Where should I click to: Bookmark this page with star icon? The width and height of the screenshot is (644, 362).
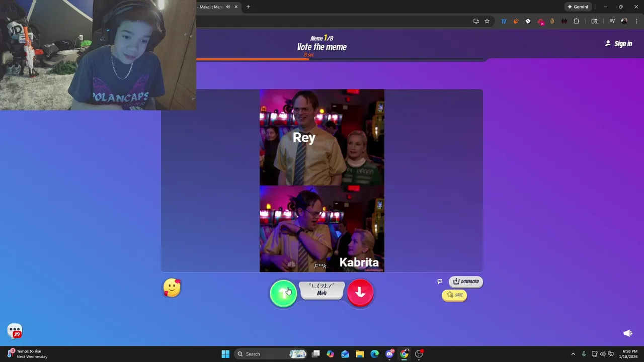coord(487,21)
